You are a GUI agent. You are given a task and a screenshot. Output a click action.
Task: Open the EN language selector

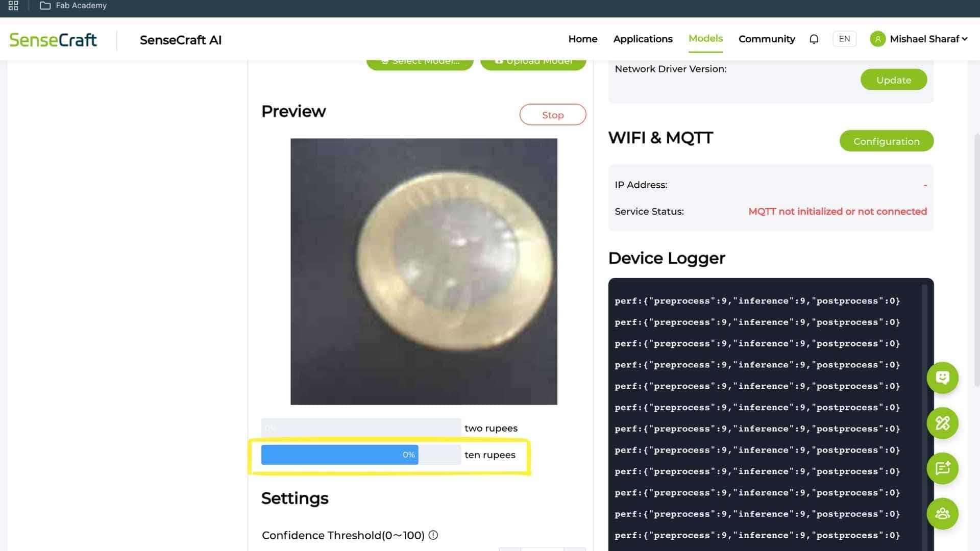coord(844,39)
